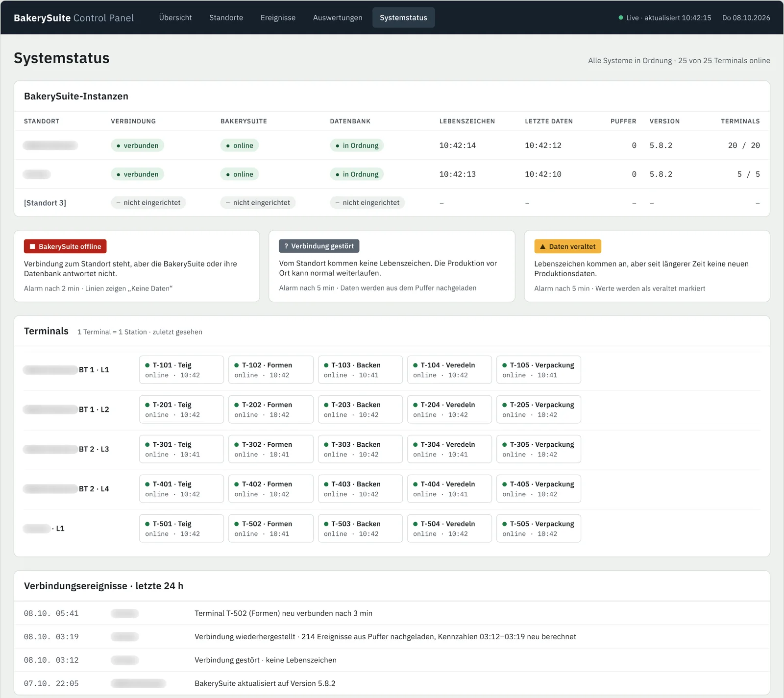Click the green status dot on T-101 Teig

pos(147,365)
